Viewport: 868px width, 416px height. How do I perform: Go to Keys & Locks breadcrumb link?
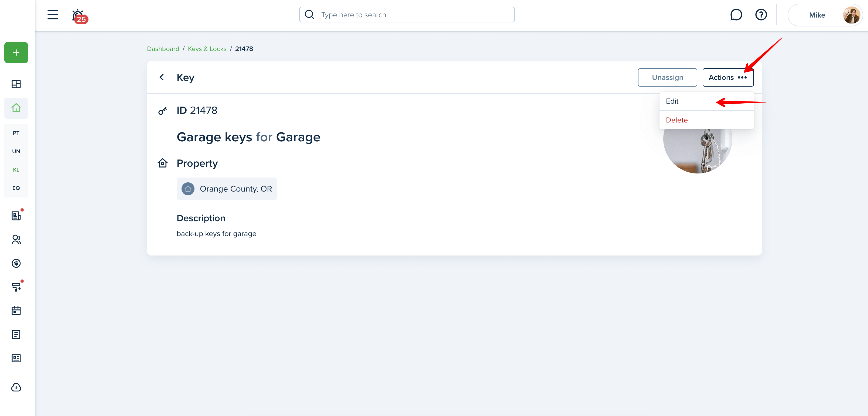click(207, 49)
